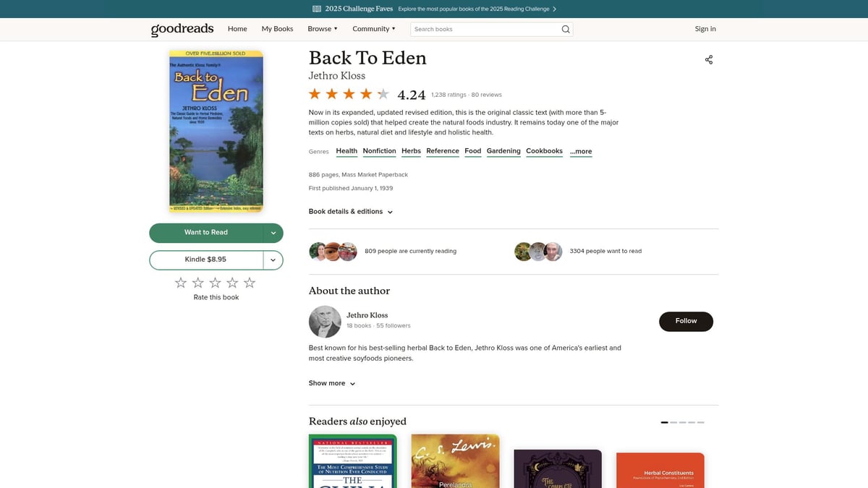
Task: Select the Goodreads logo
Action: 182,29
